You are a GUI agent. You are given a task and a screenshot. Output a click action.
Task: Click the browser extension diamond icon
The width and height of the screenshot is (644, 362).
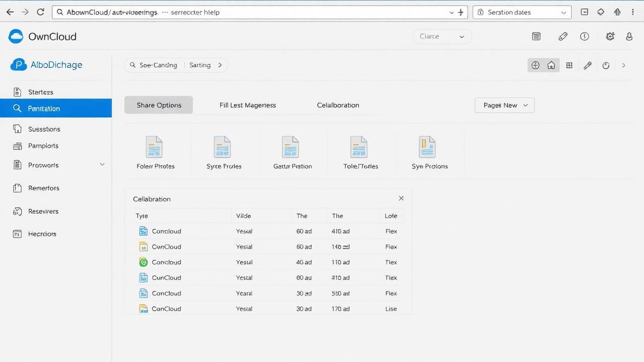[601, 12]
